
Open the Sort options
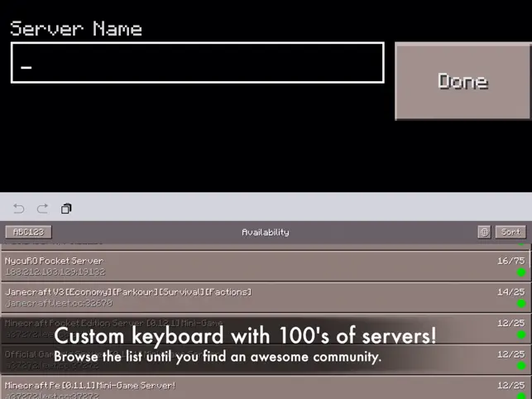pyautogui.click(x=510, y=233)
